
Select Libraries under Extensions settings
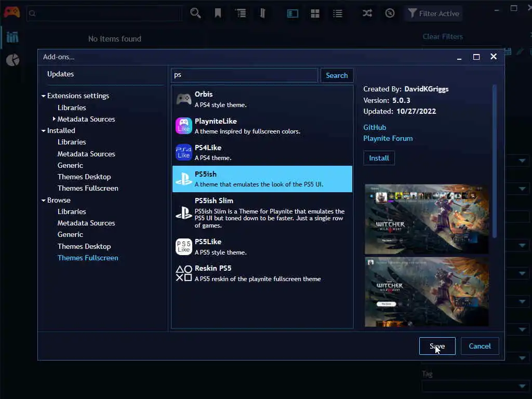72,108
